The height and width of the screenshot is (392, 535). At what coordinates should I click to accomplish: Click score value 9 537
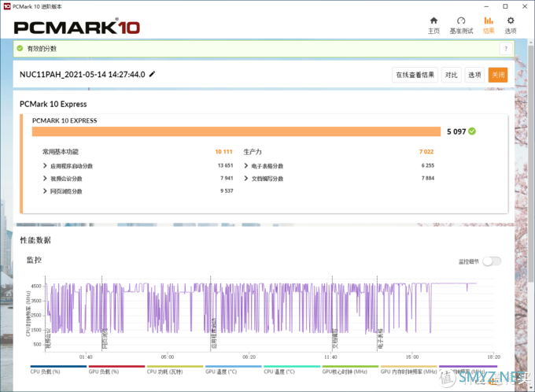coord(227,190)
